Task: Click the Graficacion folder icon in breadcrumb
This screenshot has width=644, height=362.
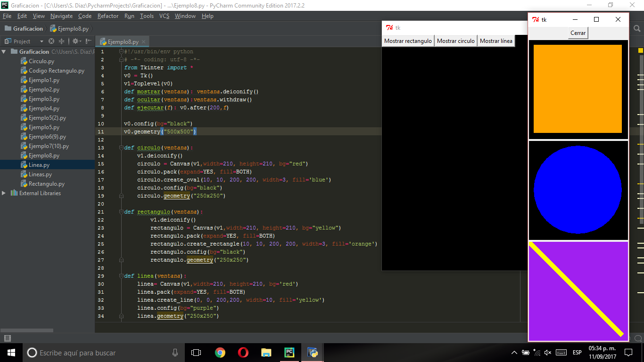Action: point(8,28)
